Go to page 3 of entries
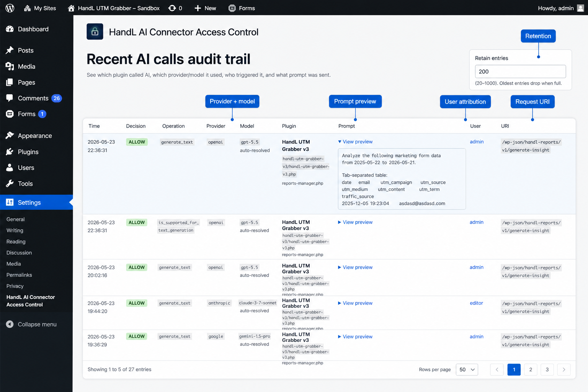 [x=547, y=369]
